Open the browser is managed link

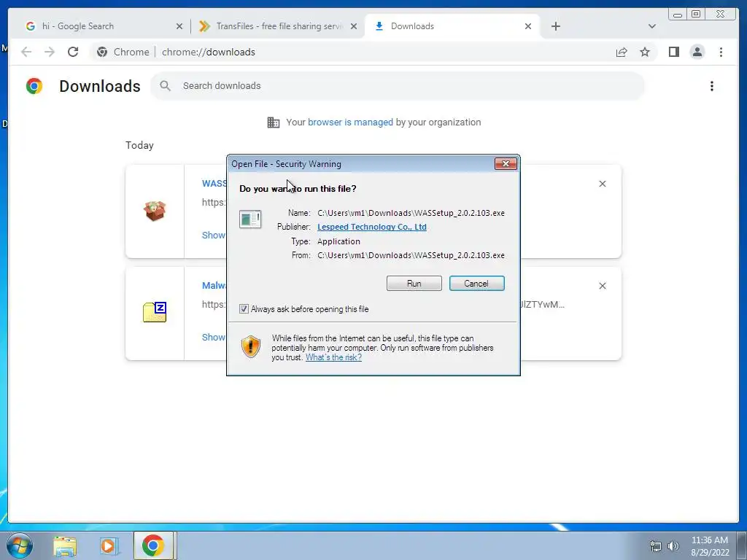350,122
